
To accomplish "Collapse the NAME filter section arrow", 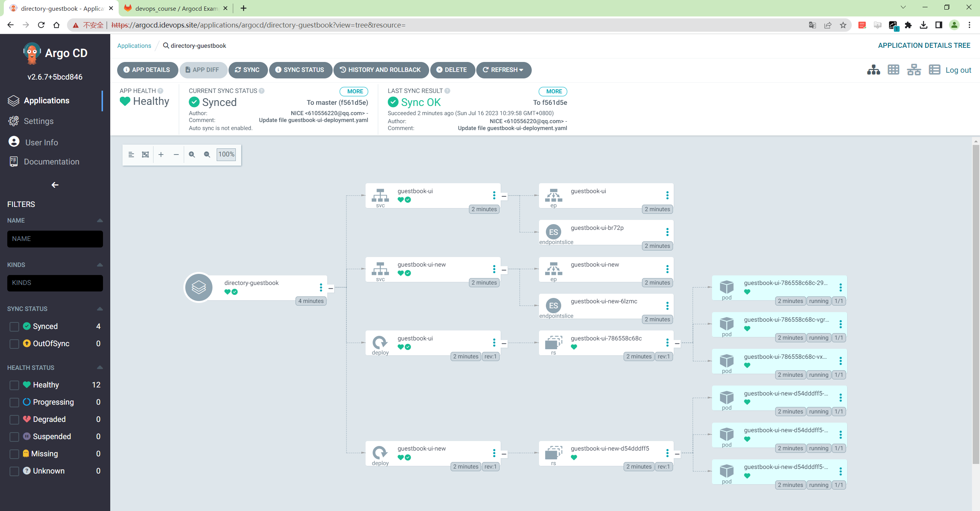I will (x=100, y=220).
